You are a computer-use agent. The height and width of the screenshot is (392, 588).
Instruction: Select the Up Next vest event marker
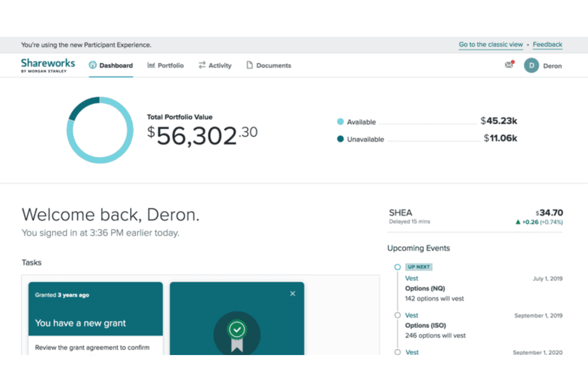397,267
